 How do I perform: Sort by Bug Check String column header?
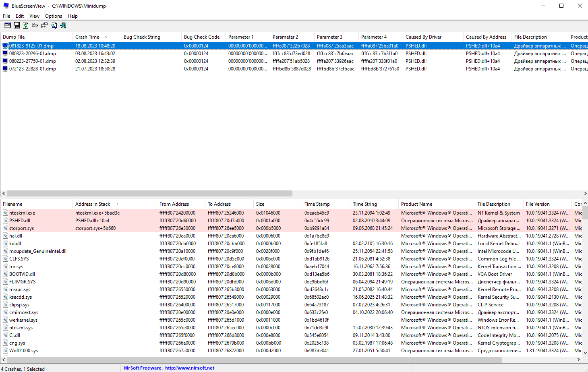pyautogui.click(x=151, y=37)
